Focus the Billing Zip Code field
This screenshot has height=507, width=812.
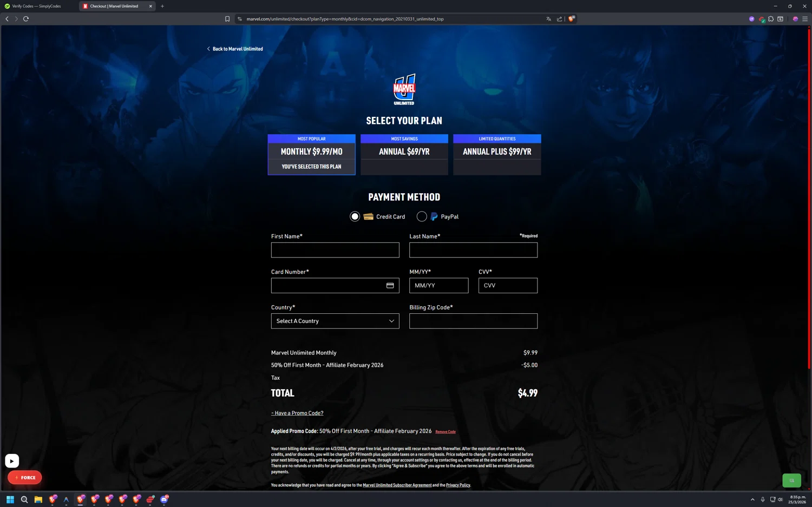point(474,321)
